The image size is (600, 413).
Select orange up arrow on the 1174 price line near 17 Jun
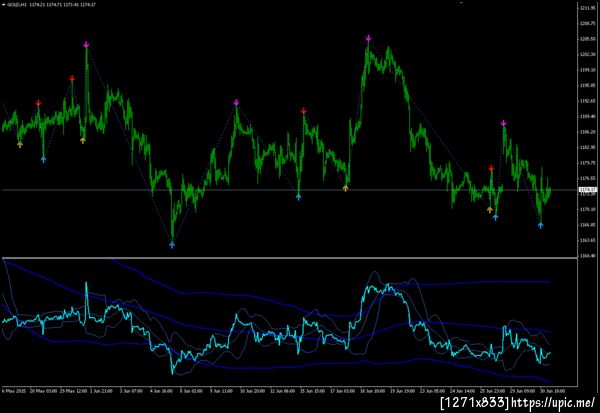point(346,188)
